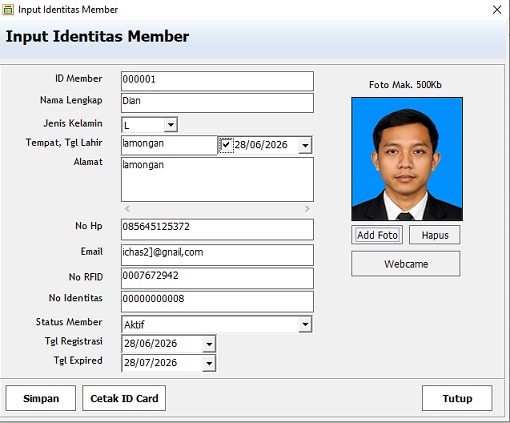Image resolution: width=510 pixels, height=423 pixels.
Task: Close the Input Identitas Member window
Action: click(x=497, y=10)
